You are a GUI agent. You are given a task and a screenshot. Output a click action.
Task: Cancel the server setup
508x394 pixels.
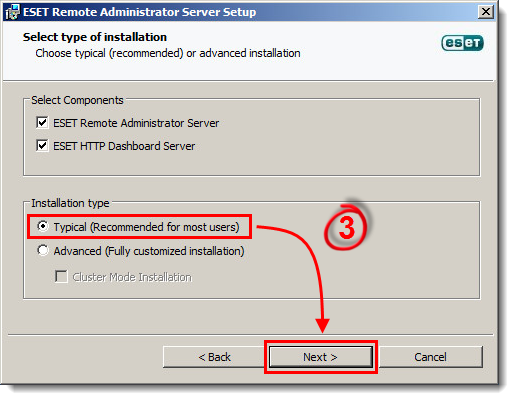[430, 357]
